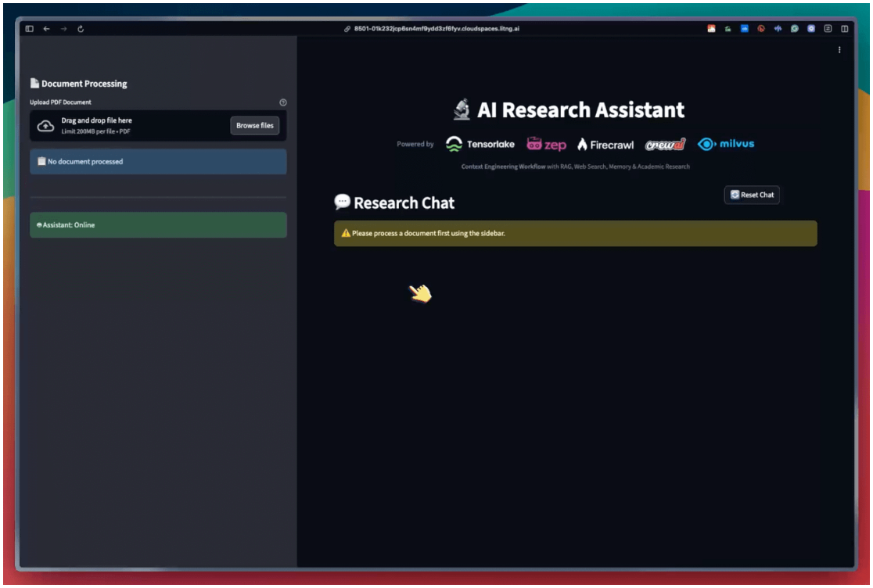873x588 pixels.
Task: Click the zep logo
Action: click(x=546, y=145)
